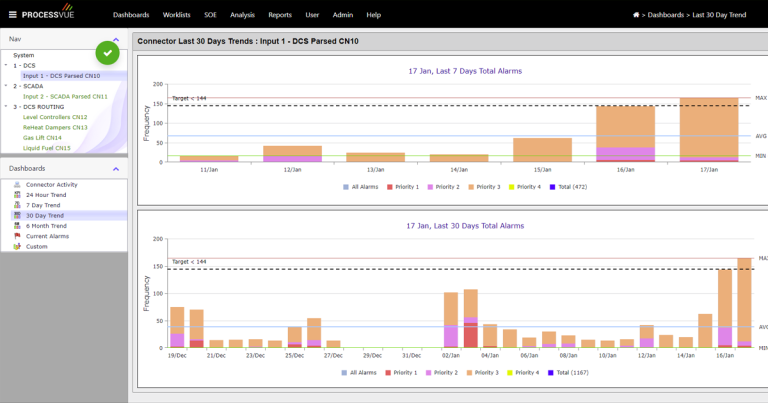Screen dimensions: 768x403
Task: Collapse the 1 - DCS tree node
Action: pyautogui.click(x=6, y=65)
